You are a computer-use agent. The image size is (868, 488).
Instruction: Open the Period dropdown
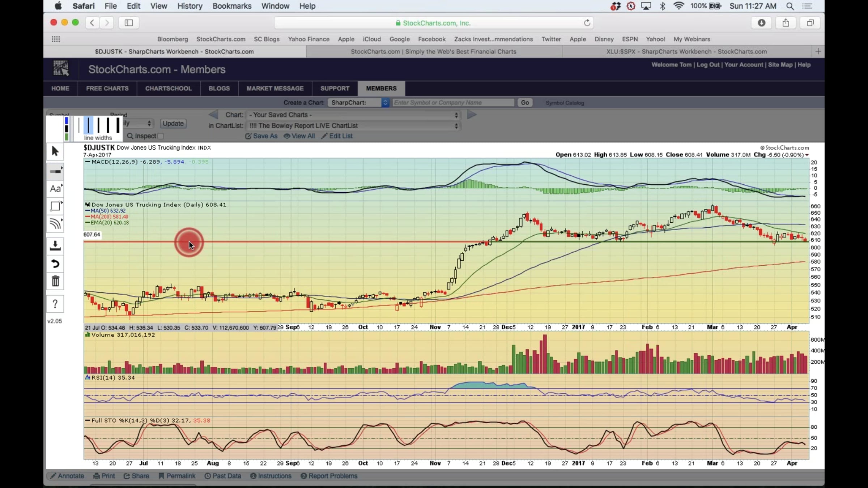point(138,123)
